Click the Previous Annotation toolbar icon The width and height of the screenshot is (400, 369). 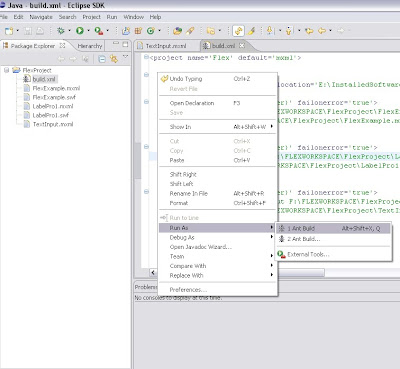[289, 31]
